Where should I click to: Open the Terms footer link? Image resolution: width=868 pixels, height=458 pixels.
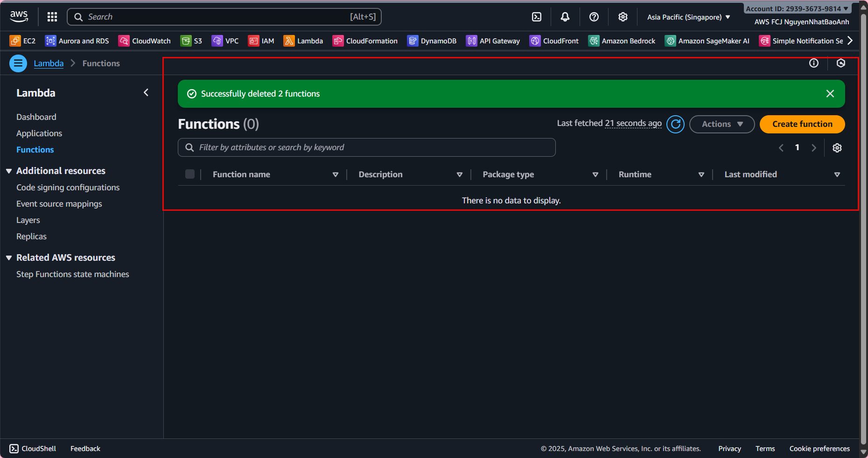pyautogui.click(x=765, y=449)
